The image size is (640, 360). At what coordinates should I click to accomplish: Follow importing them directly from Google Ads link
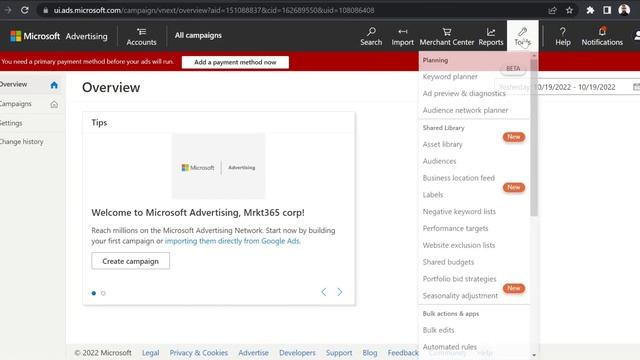pos(233,241)
